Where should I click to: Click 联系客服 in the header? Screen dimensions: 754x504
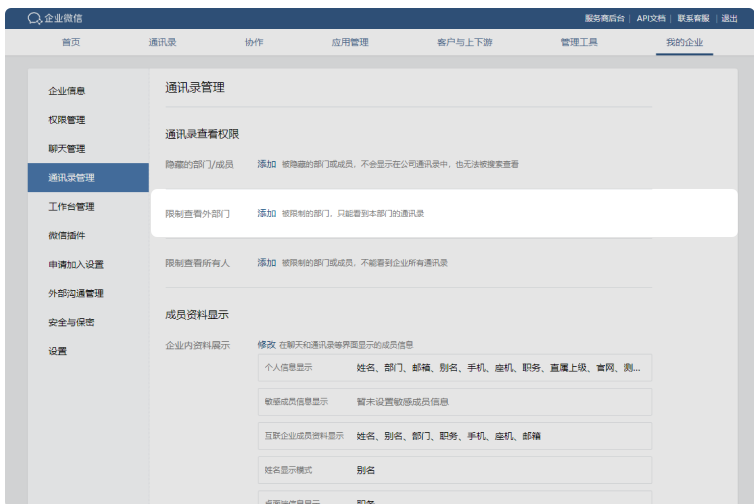[693, 18]
